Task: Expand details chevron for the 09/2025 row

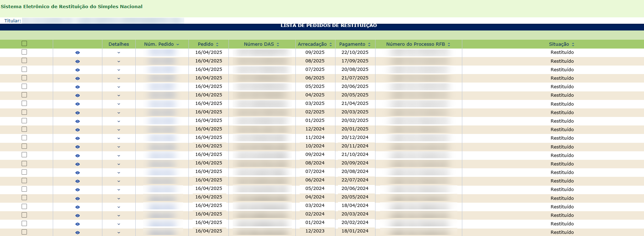Action: click(119, 53)
